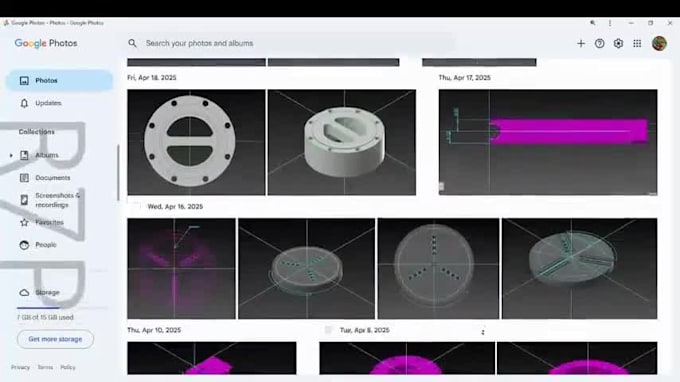Image resolution: width=680 pixels, height=382 pixels.
Task: Open the help question mark icon
Action: [599, 43]
